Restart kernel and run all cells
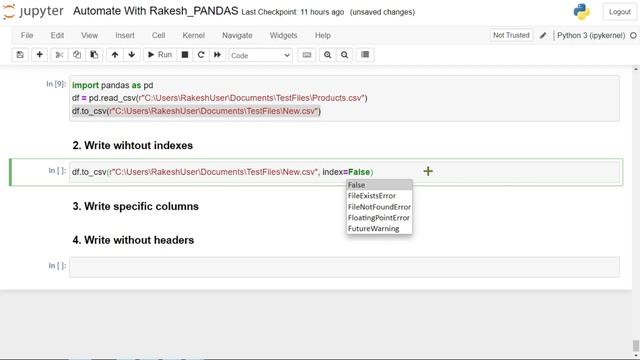This screenshot has height=360, width=640. coord(217,55)
